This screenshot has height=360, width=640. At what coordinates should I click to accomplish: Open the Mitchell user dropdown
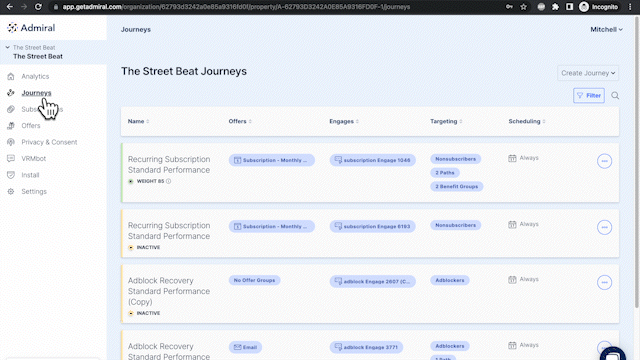coord(606,29)
